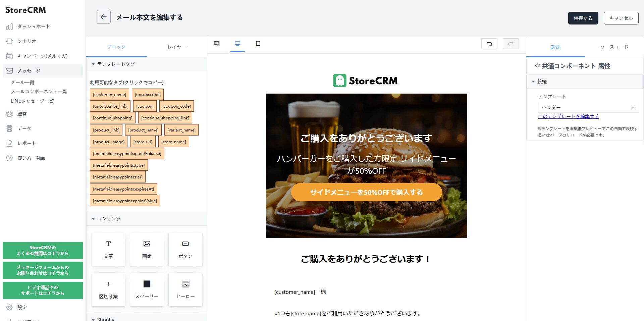Click the メッセージフォームからのお問い合わせ banner

pyautogui.click(x=43, y=270)
